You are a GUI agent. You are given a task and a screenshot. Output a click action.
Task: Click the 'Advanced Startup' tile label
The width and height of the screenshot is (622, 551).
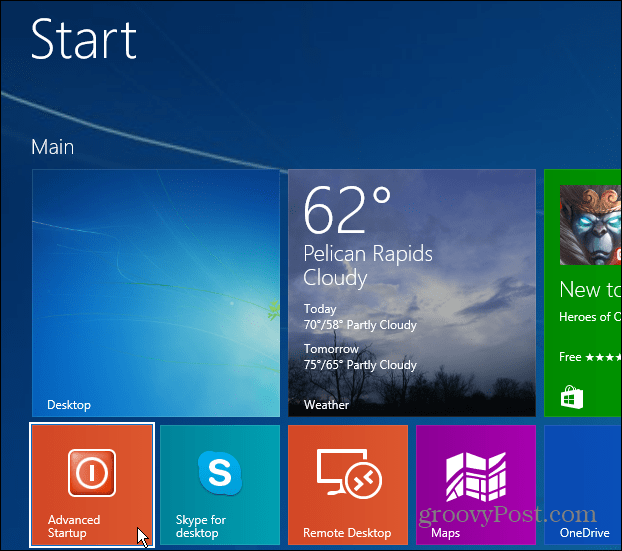click(74, 526)
